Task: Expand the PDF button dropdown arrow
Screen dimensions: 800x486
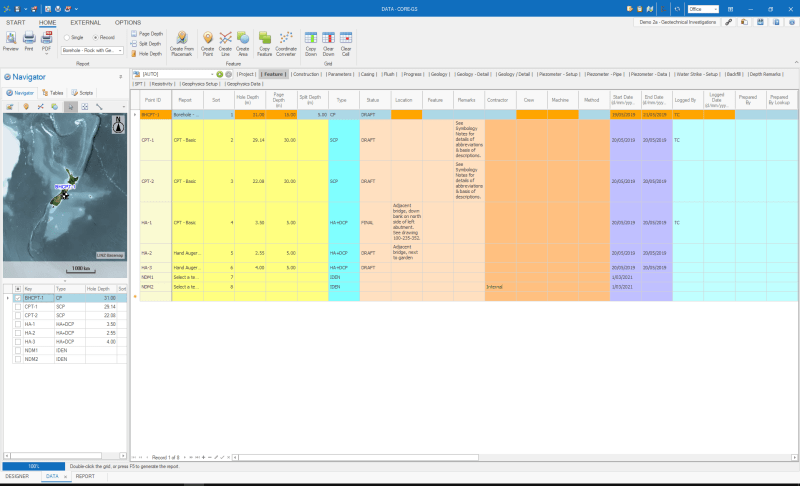Action: [46, 54]
